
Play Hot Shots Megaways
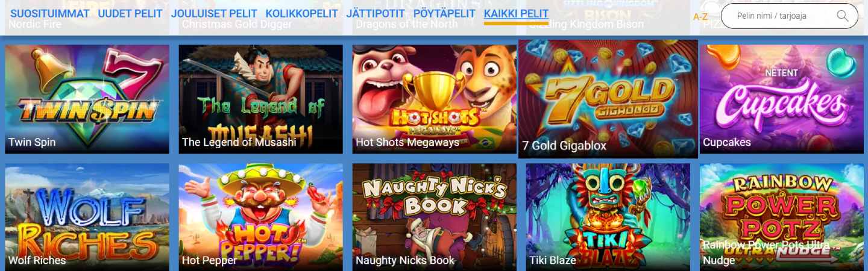click(434, 99)
